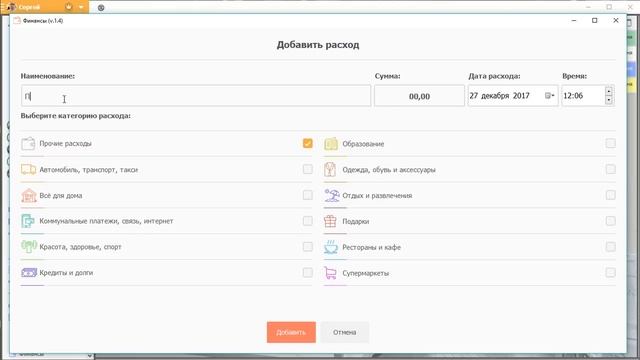Viewport: 640px width, 360px height.
Task: Increase time with the up spinner arrow
Action: click(x=609, y=91)
